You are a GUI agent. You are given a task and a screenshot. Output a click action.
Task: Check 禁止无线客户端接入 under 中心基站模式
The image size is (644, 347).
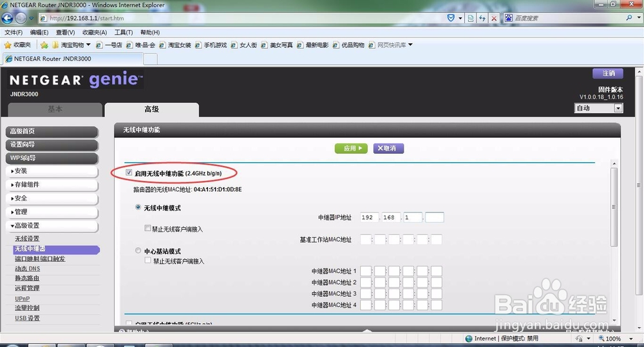(147, 260)
